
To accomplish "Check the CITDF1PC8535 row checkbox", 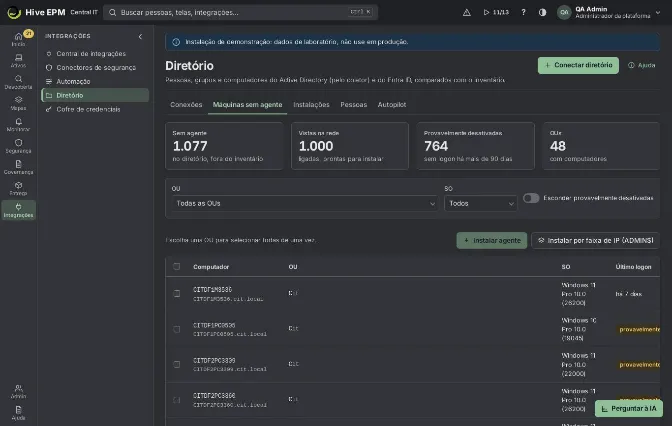I will point(177,329).
